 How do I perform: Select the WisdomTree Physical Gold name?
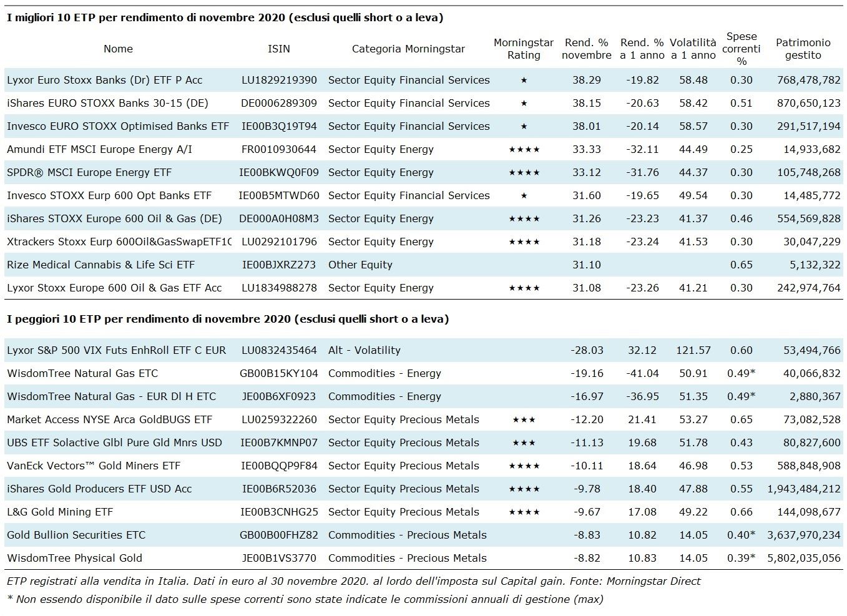[x=74, y=558]
